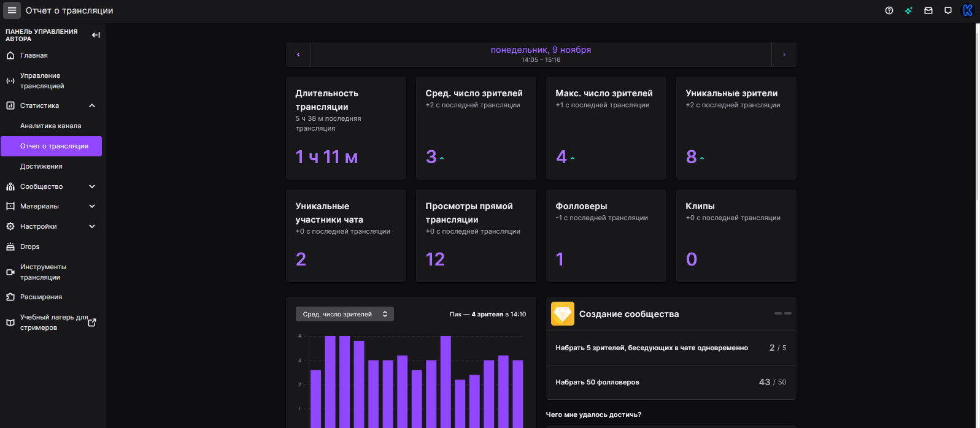Click the home icon beside Главная
This screenshot has height=428, width=980.
click(x=10, y=55)
